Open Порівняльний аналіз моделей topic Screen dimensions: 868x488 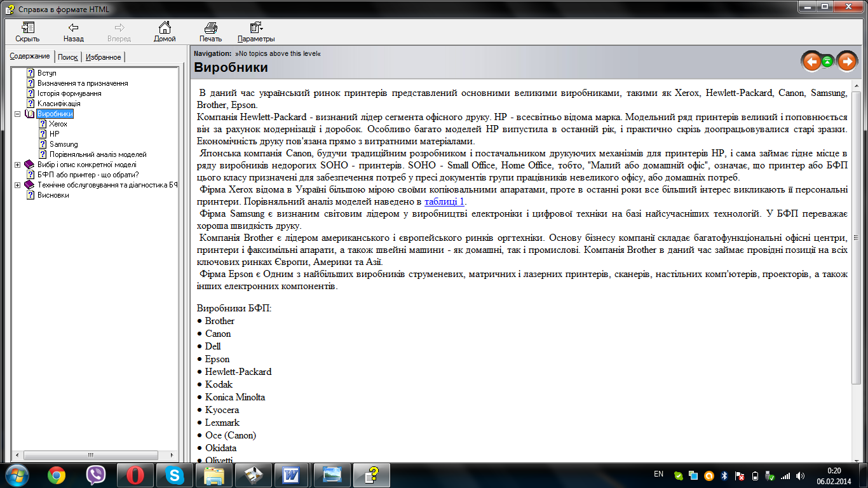pyautogui.click(x=98, y=154)
